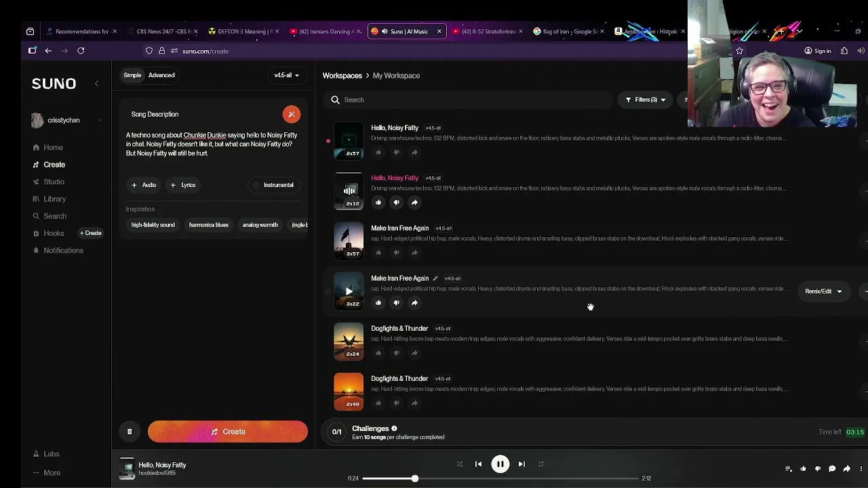Open Library in the sidebar
This screenshot has width=868, height=488.
click(x=55, y=199)
